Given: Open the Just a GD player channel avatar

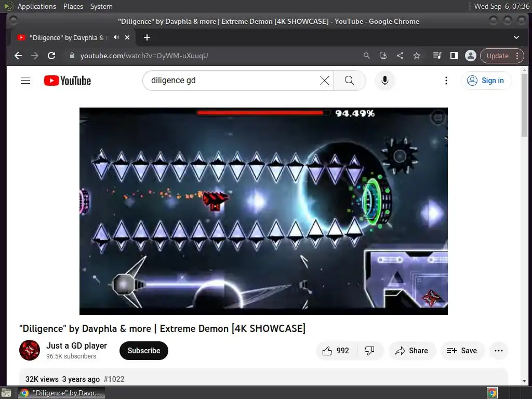Looking at the screenshot, I should pos(30,350).
